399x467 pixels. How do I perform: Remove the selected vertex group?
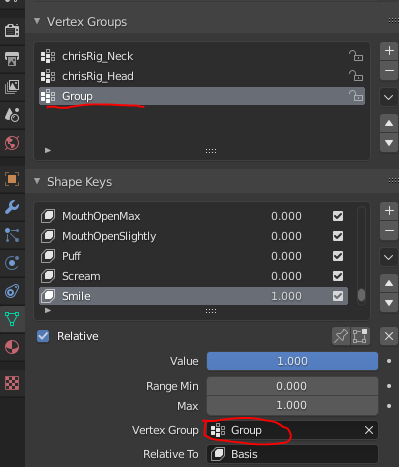[x=389, y=70]
